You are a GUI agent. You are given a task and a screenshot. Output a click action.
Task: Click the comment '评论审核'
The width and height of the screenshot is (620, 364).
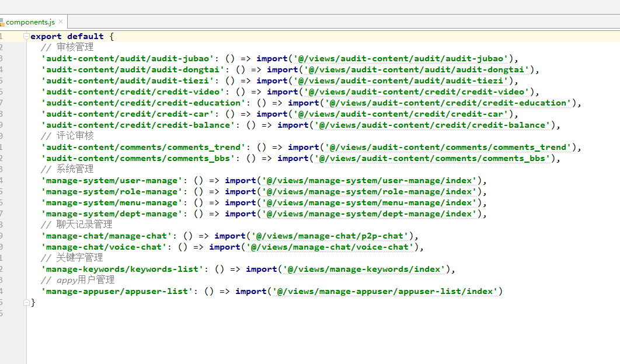pos(75,136)
